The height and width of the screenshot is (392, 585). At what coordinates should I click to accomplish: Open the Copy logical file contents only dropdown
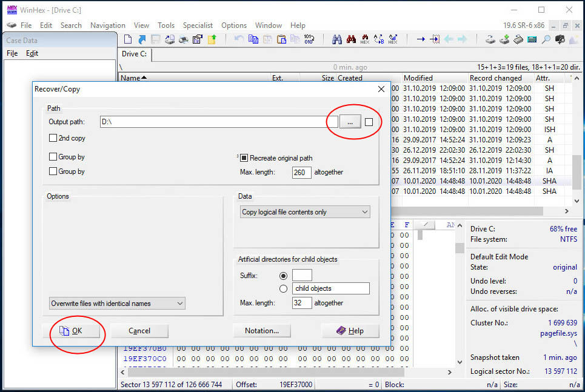tap(305, 212)
